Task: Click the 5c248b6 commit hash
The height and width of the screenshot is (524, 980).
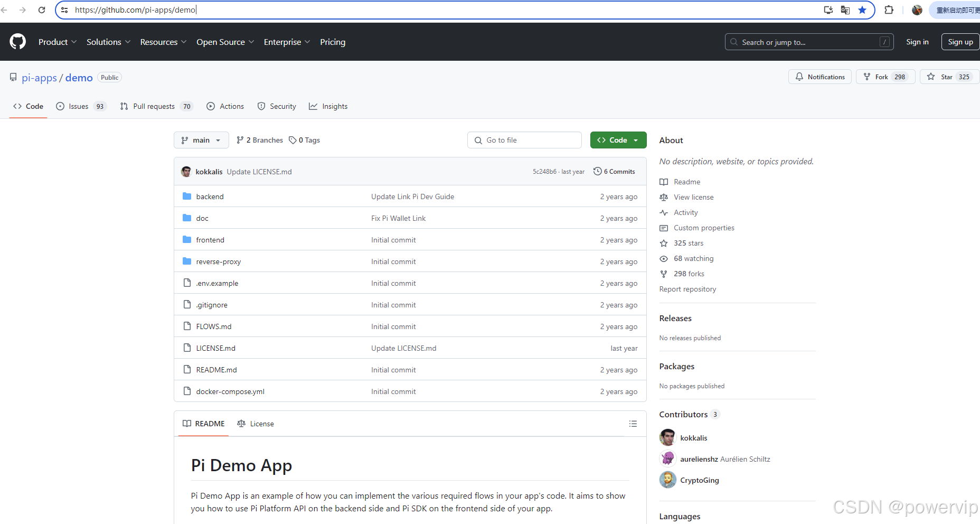Action: pyautogui.click(x=544, y=172)
